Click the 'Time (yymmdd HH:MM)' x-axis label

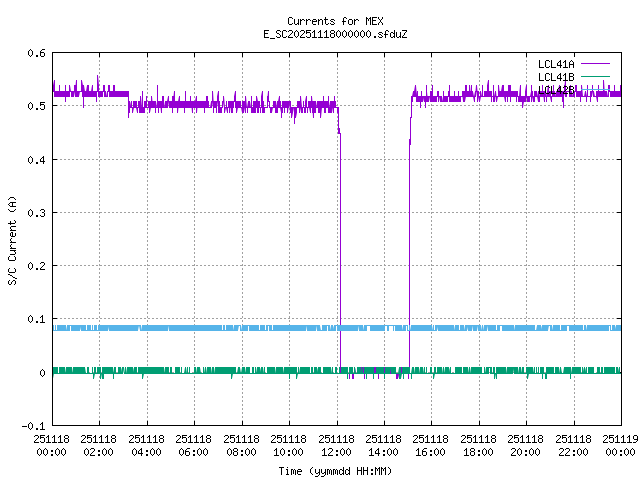[x=335, y=470]
